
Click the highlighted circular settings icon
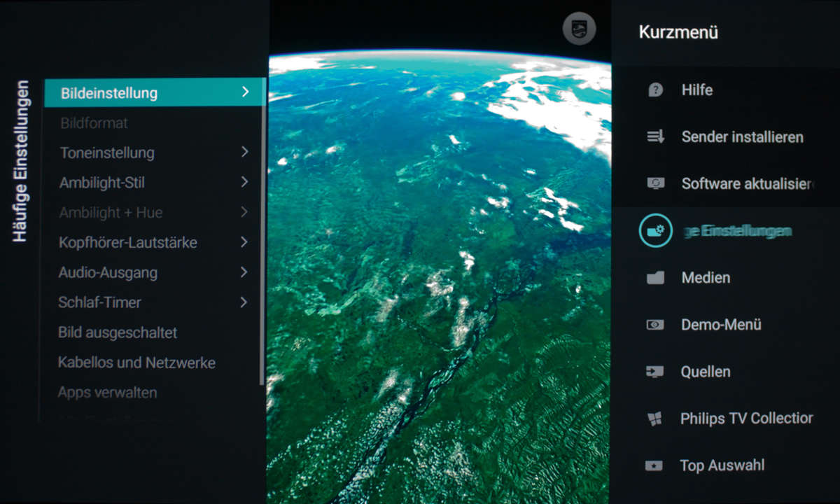click(x=656, y=231)
